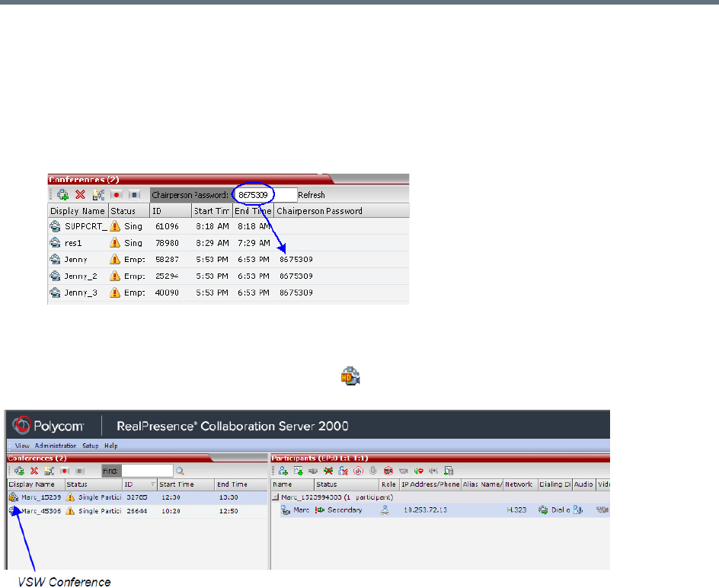The image size is (719, 588).
Task: Click the Chairperson Password input field
Action: click(x=264, y=195)
